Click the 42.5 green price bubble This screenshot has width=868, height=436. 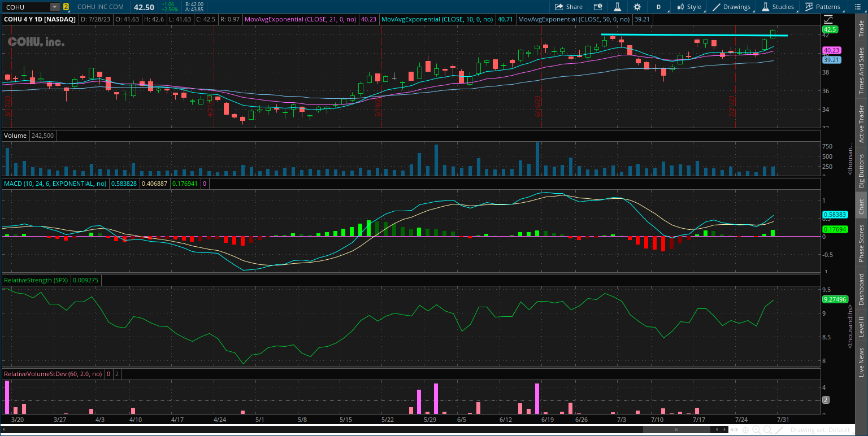(830, 29)
